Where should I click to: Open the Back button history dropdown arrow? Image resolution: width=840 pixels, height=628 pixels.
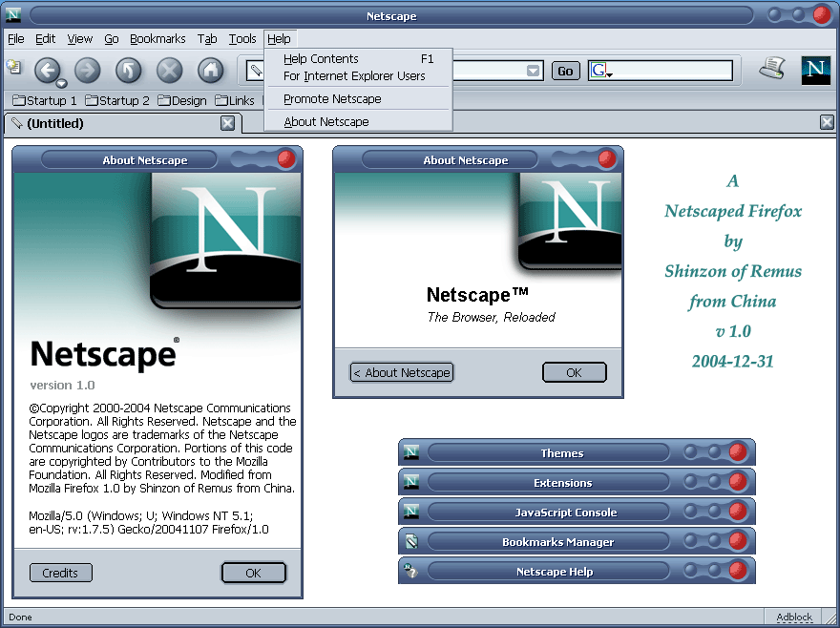click(61, 83)
